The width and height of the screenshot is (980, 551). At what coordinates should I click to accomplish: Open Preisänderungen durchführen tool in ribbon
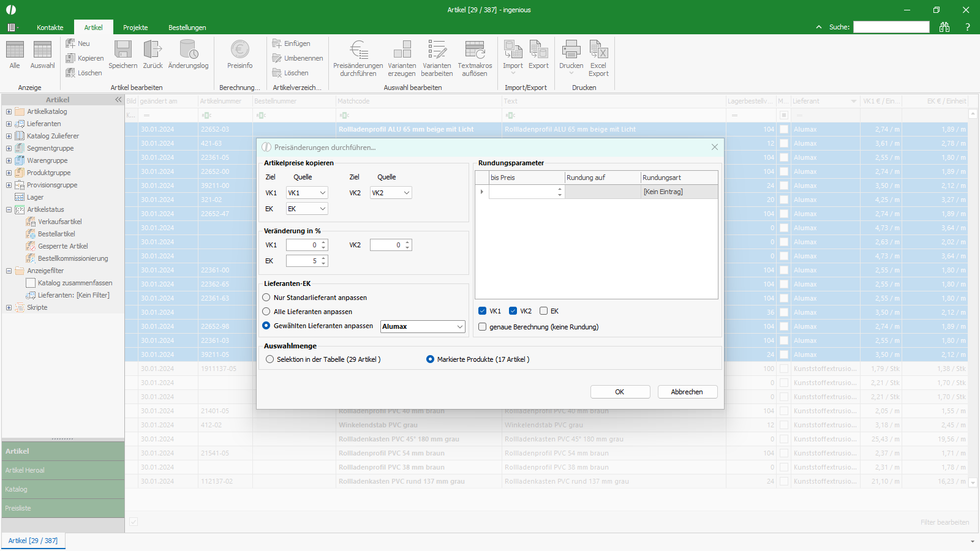pyautogui.click(x=358, y=50)
